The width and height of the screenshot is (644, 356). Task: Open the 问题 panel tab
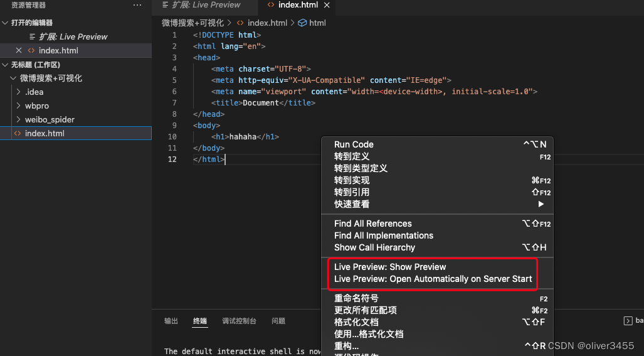(x=278, y=321)
